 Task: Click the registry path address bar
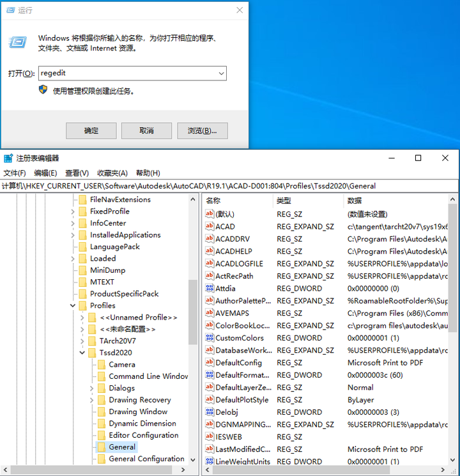pos(229,186)
